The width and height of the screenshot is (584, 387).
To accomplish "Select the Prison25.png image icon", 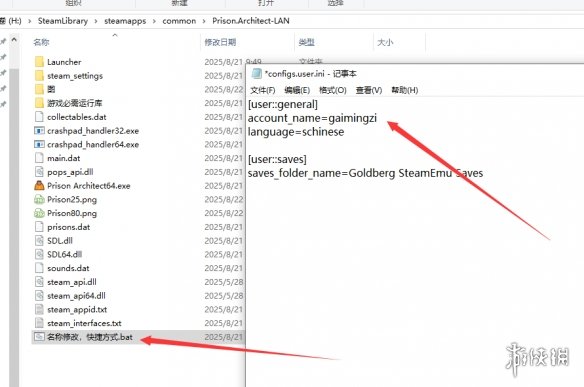I will (x=39, y=199).
